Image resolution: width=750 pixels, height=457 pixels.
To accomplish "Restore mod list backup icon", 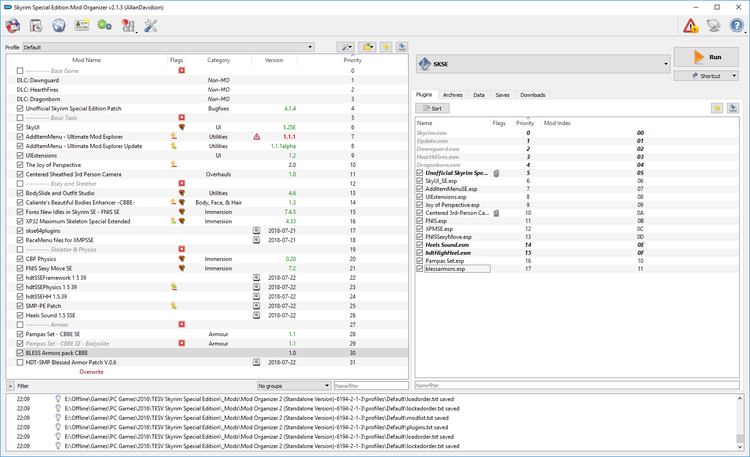I will 386,47.
